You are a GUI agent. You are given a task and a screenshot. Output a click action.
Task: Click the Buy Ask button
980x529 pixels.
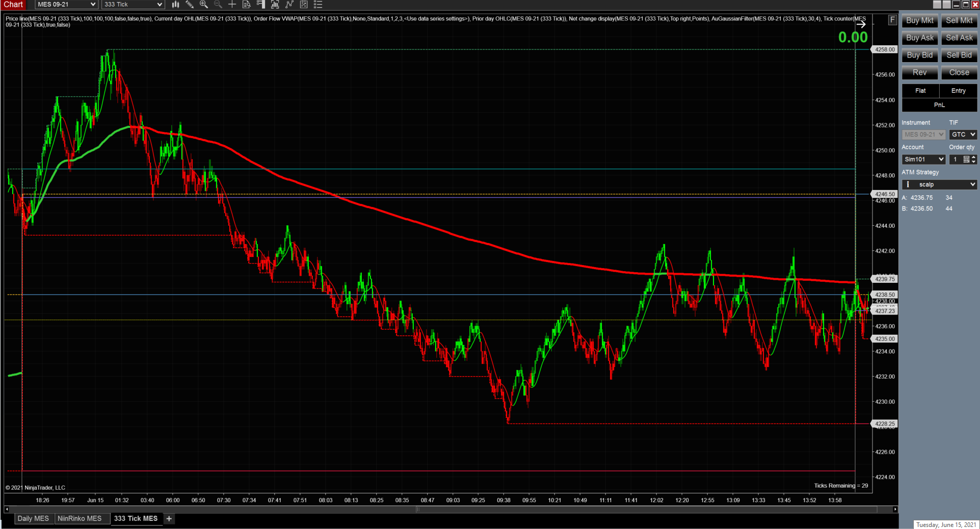919,38
